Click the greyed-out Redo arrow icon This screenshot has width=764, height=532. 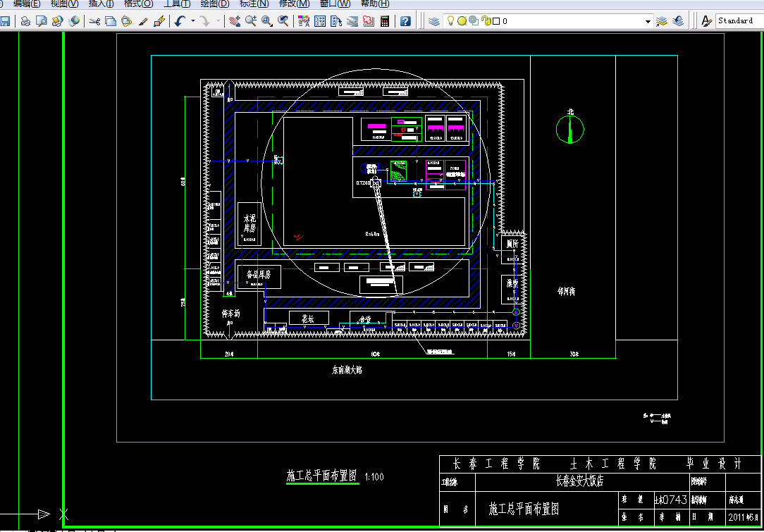[205, 21]
